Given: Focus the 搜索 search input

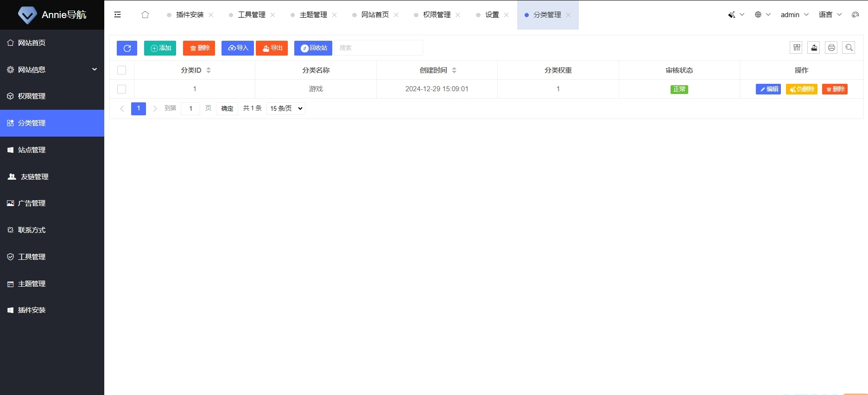Looking at the screenshot, I should pyautogui.click(x=379, y=48).
